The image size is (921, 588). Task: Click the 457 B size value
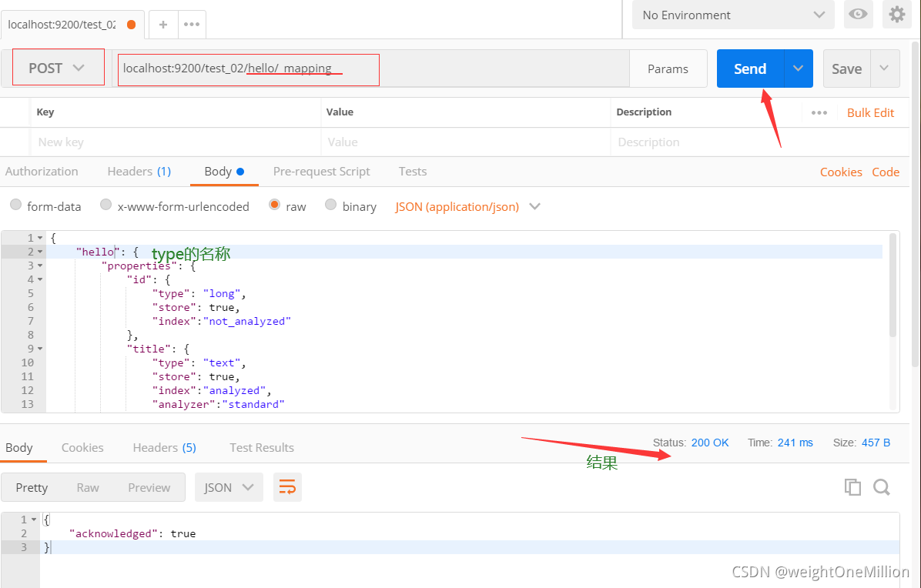pyautogui.click(x=876, y=443)
